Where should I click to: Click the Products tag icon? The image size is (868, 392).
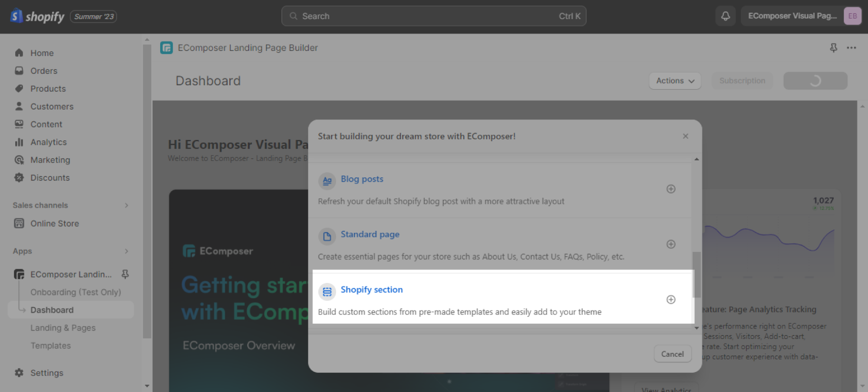(19, 89)
